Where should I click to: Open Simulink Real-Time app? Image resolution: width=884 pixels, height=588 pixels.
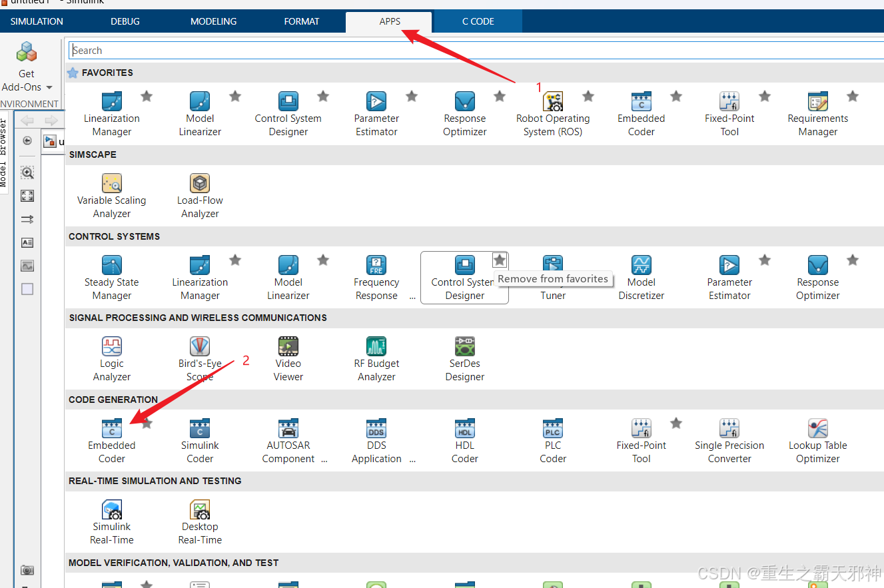click(112, 522)
